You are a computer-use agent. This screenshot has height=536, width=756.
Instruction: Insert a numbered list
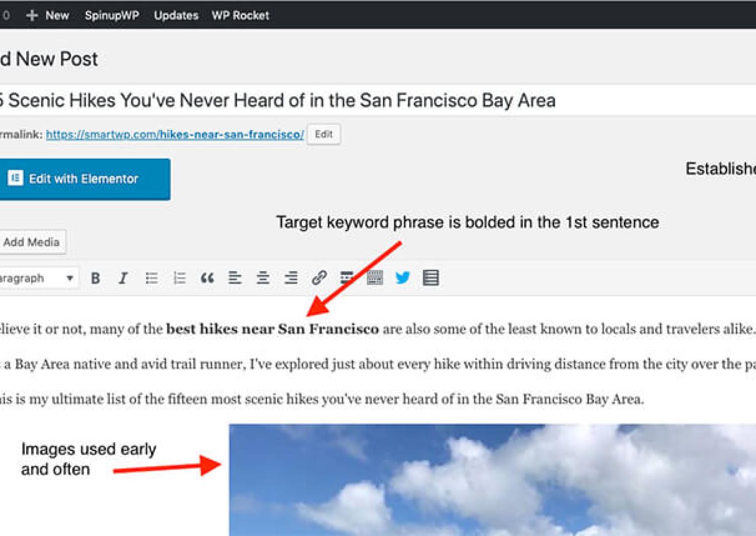[179, 278]
